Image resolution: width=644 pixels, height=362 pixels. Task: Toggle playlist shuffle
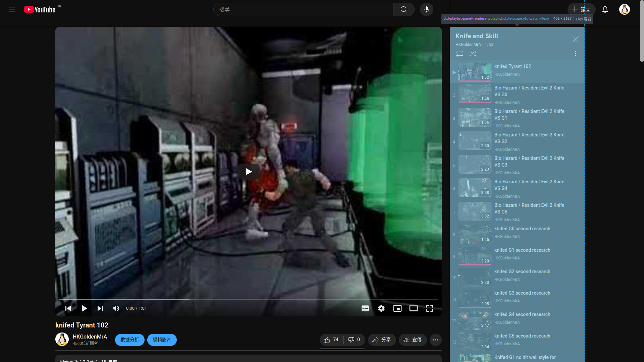click(473, 54)
